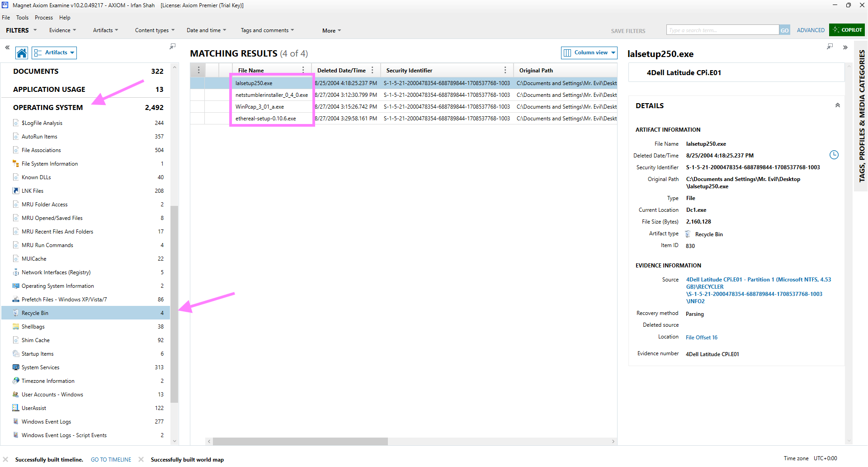Select the MRU Run Commands artifact
The width and height of the screenshot is (868, 467).
pos(86,245)
